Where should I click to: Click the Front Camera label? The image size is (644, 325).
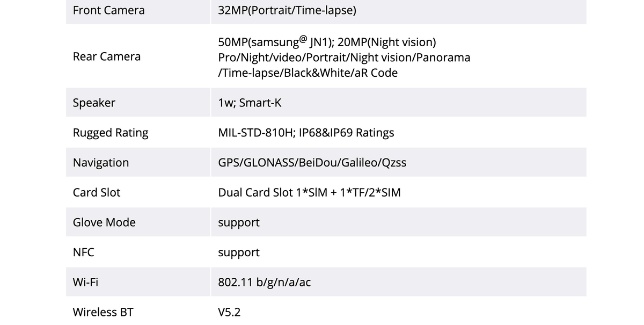108,10
